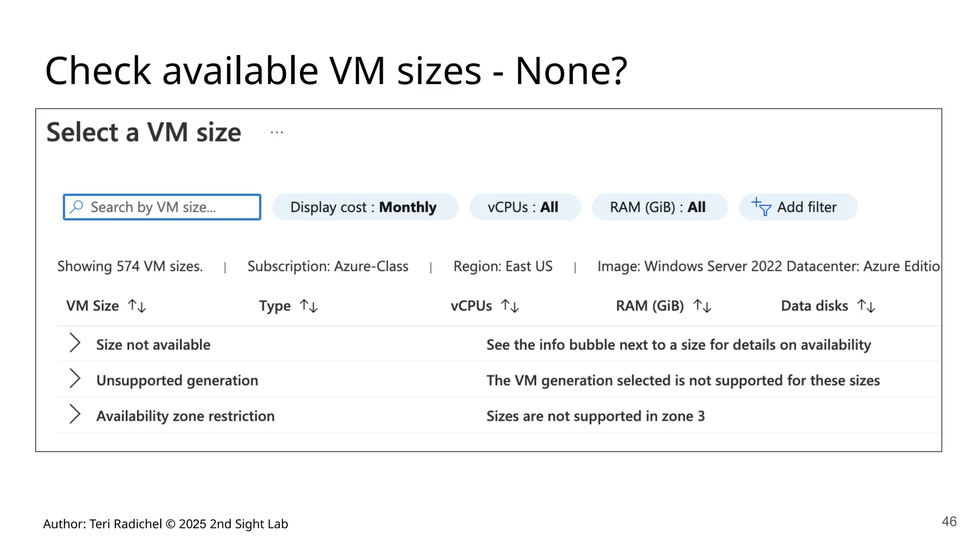Image resolution: width=980 pixels, height=551 pixels.
Task: Click the Type column header
Action: click(275, 306)
